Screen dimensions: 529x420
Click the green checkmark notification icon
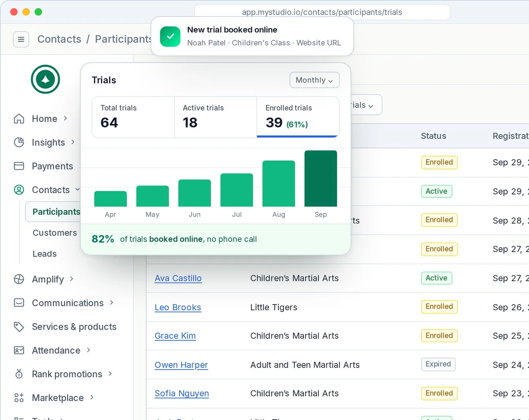170,36
